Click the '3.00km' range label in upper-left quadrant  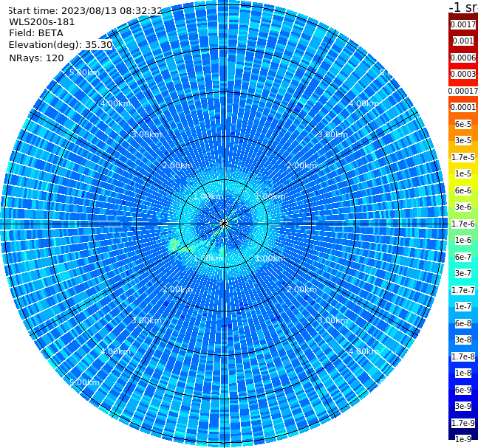pos(146,134)
